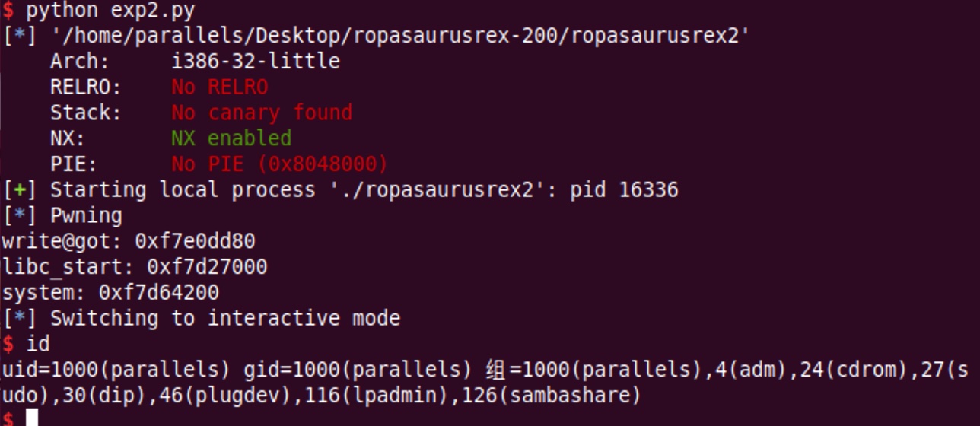The image size is (980, 426).
Task: Click the green [+] marker
Action: tap(20, 189)
